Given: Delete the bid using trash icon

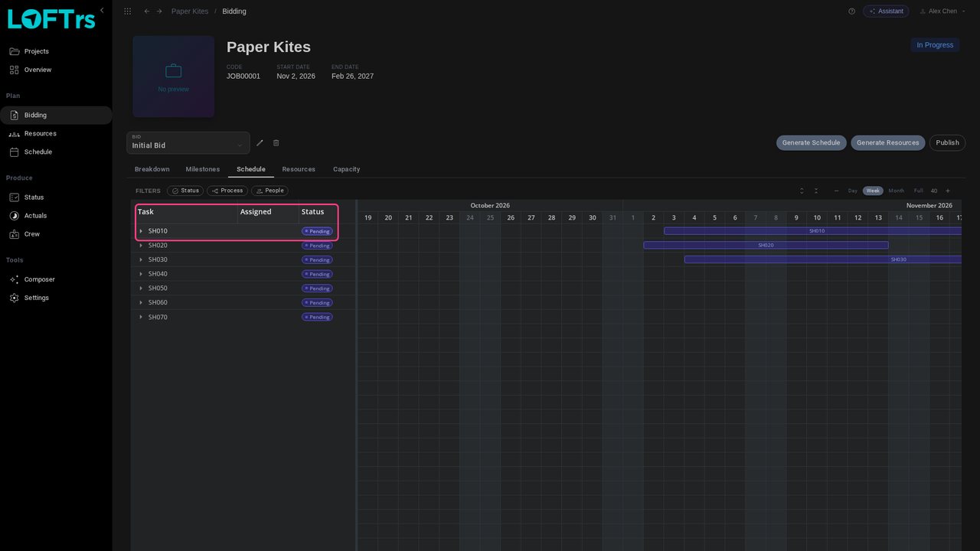Looking at the screenshot, I should (x=276, y=143).
